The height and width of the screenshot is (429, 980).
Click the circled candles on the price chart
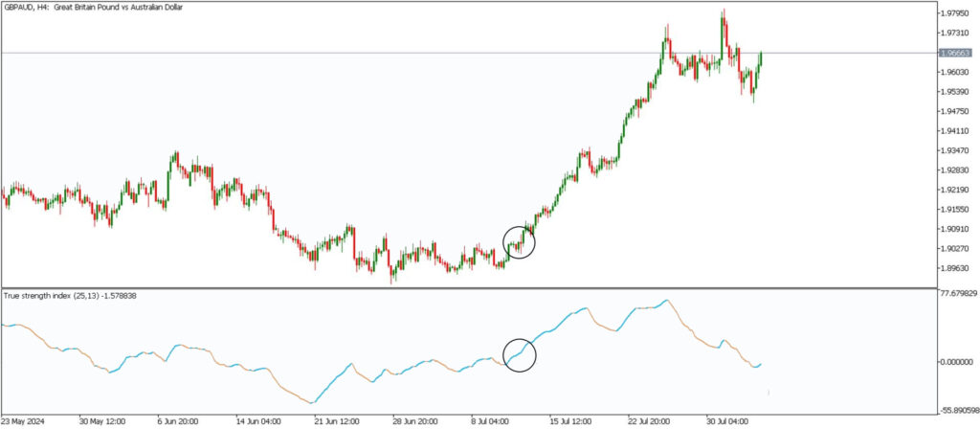pyautogui.click(x=518, y=242)
